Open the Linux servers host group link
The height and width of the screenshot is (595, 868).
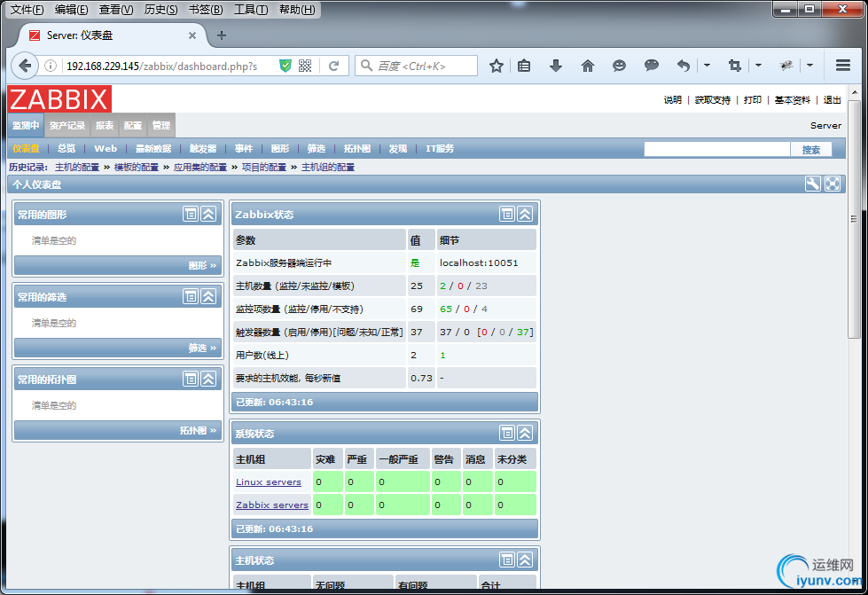pyautogui.click(x=269, y=482)
